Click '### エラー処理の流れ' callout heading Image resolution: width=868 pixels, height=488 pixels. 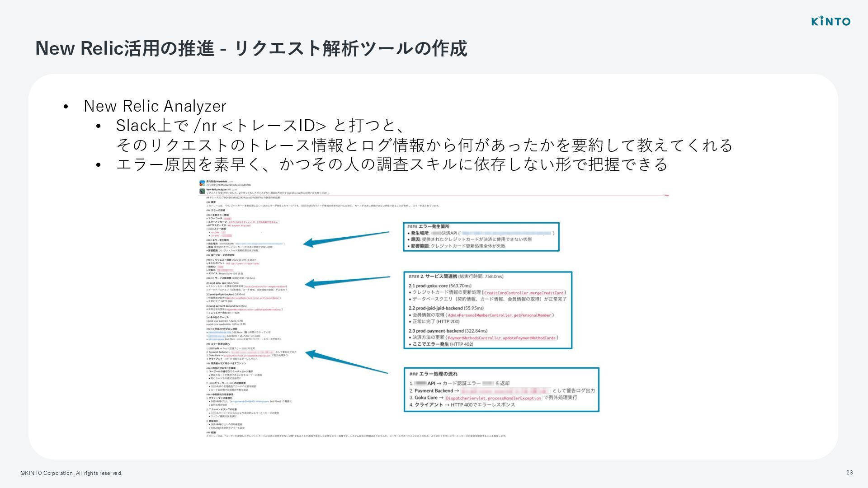[433, 374]
